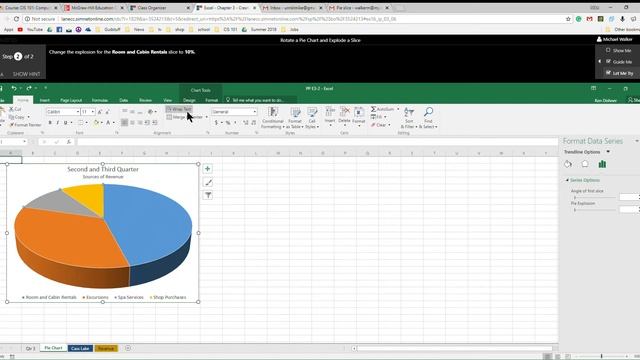Screen dimensions: 640x360
Task: Switch to the Revenue sheet tab
Action: tap(106, 348)
